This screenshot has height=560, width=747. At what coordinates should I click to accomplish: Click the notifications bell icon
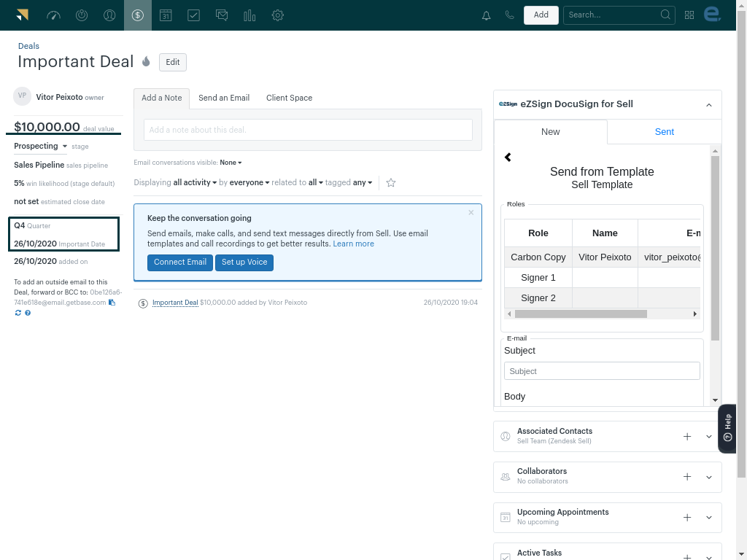pos(487,15)
